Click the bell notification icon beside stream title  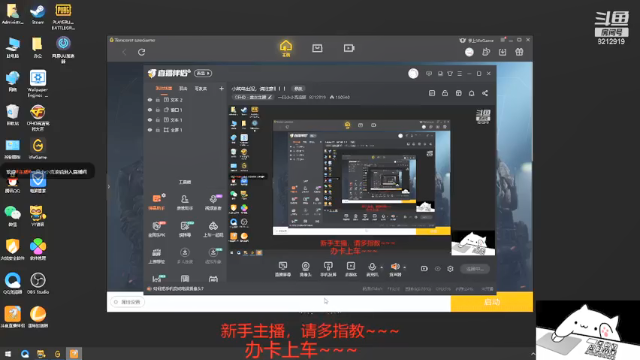[471, 93]
